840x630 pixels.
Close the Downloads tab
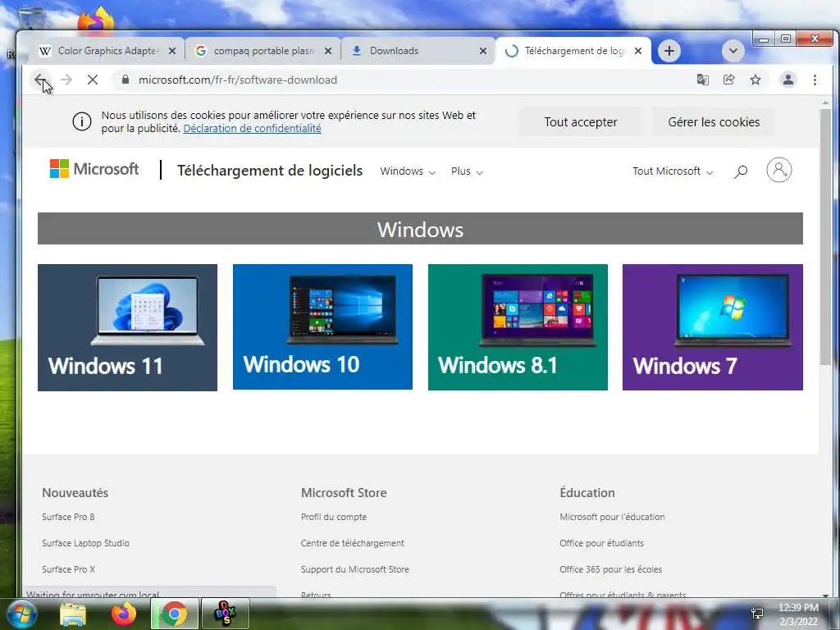[482, 51]
